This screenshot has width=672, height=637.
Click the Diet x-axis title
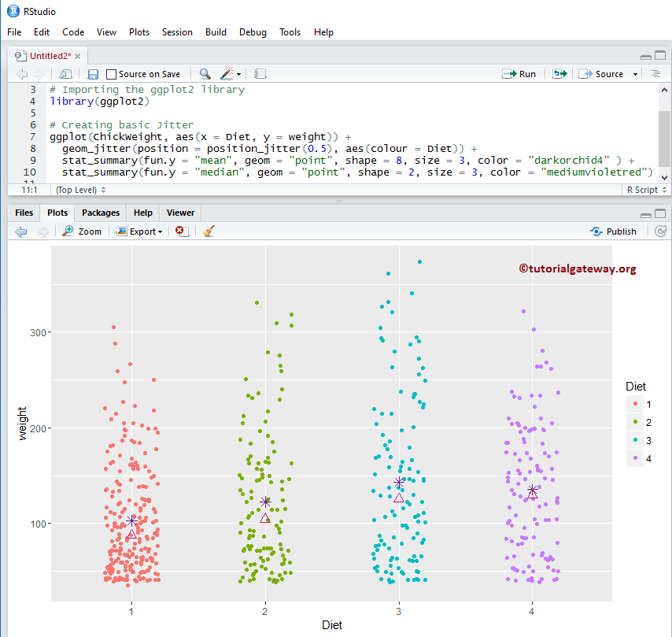pos(332,625)
